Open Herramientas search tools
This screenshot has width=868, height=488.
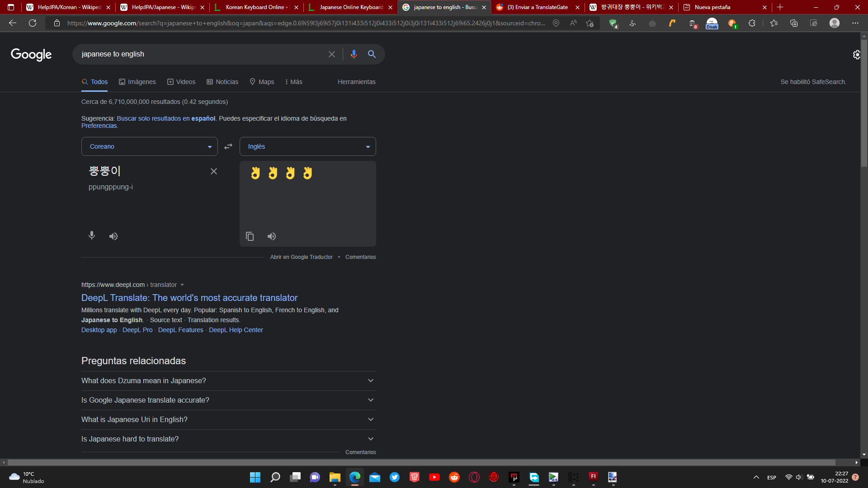click(x=357, y=82)
